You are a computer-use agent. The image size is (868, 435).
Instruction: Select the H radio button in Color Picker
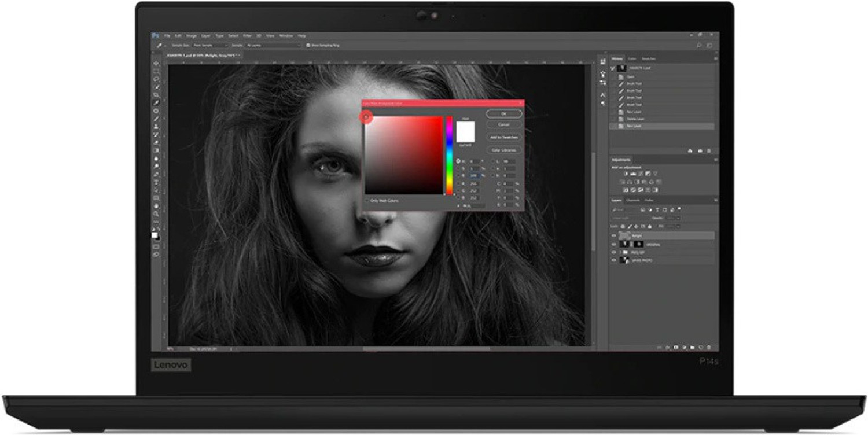[458, 161]
